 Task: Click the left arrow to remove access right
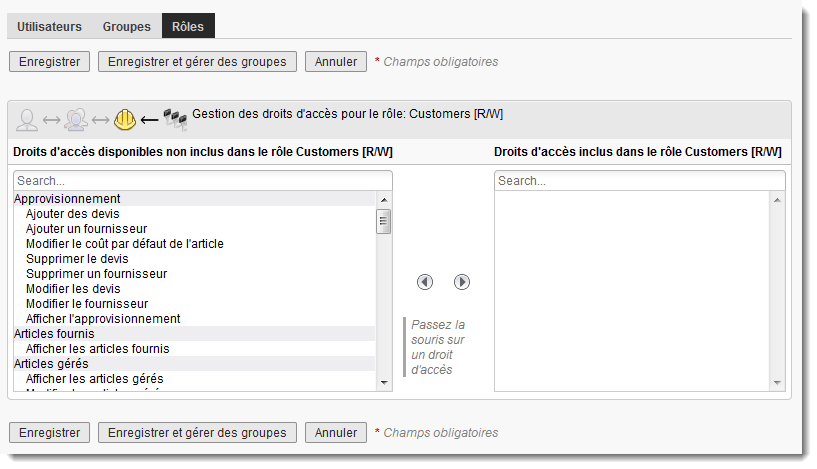425,282
